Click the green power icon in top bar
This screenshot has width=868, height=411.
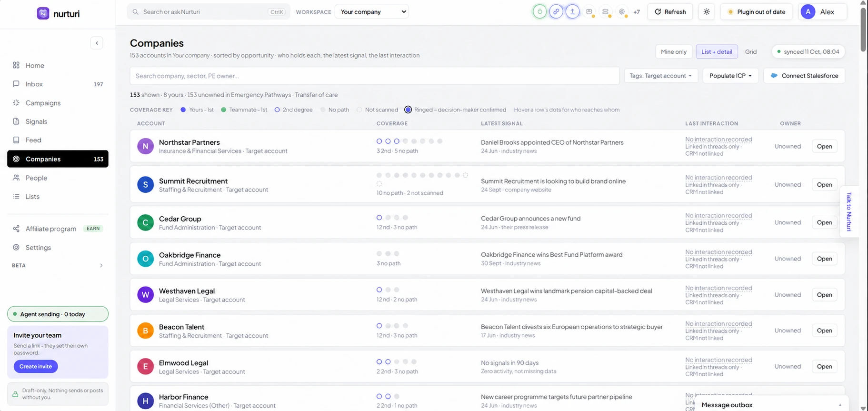coord(539,12)
